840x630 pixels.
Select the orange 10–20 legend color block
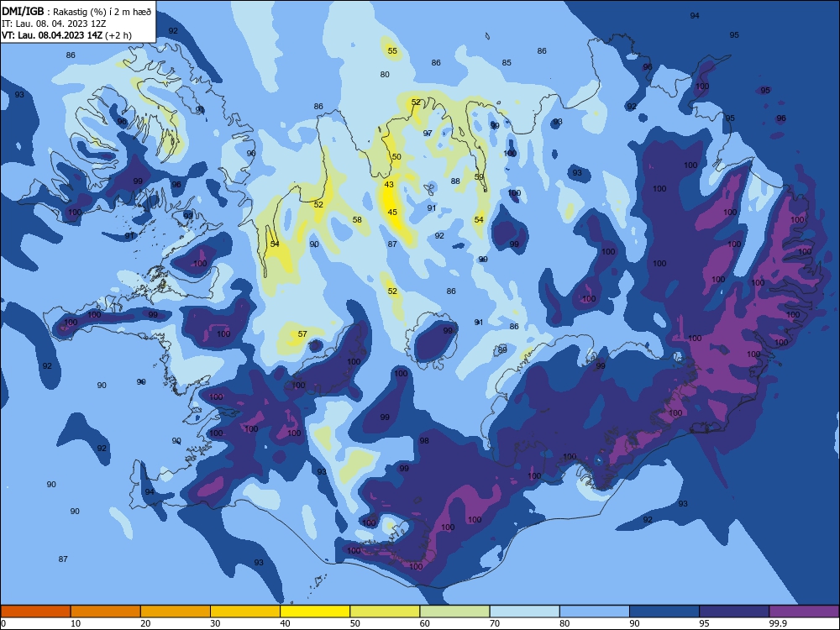point(106,612)
